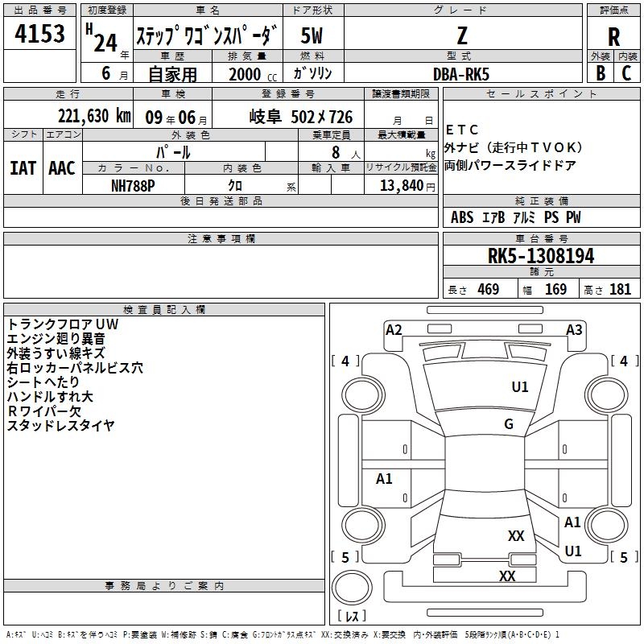Select the note エンジン廻り異音
Viewport: 644px width, 644px height.
tap(56, 339)
